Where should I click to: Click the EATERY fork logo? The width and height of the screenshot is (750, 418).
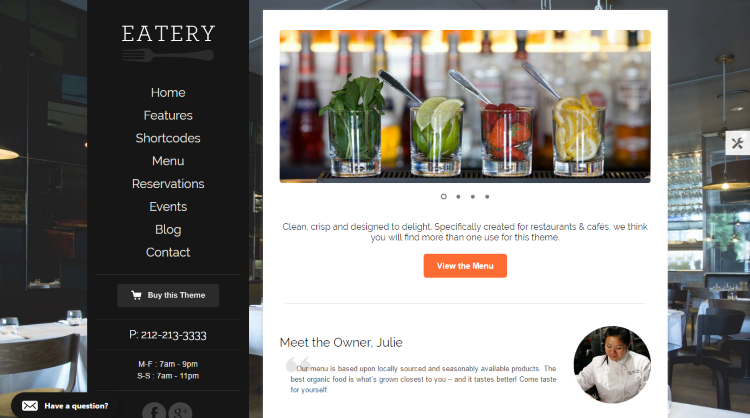click(x=168, y=43)
